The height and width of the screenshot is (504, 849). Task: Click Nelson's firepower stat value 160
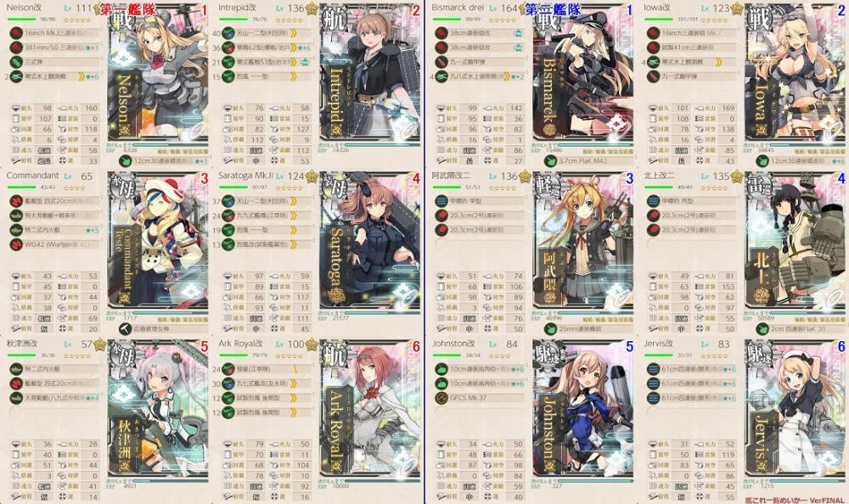tap(91, 109)
